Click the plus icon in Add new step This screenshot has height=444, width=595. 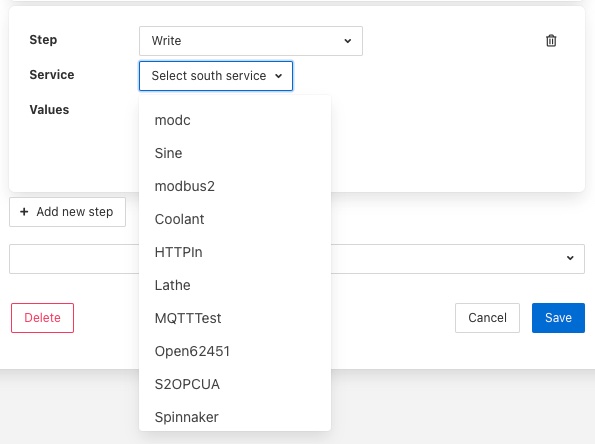click(x=24, y=212)
